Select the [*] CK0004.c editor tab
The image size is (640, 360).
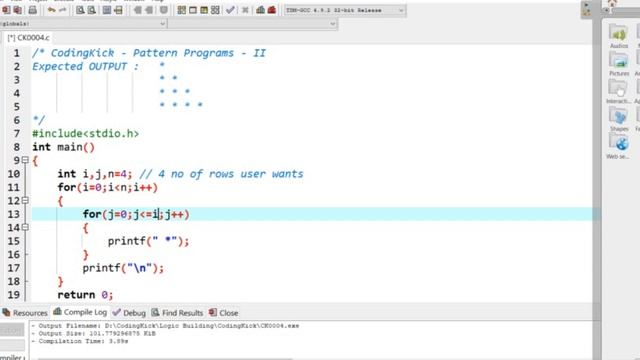[28, 38]
